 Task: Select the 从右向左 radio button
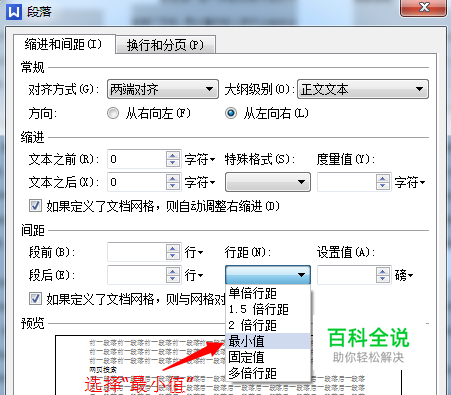[113, 113]
